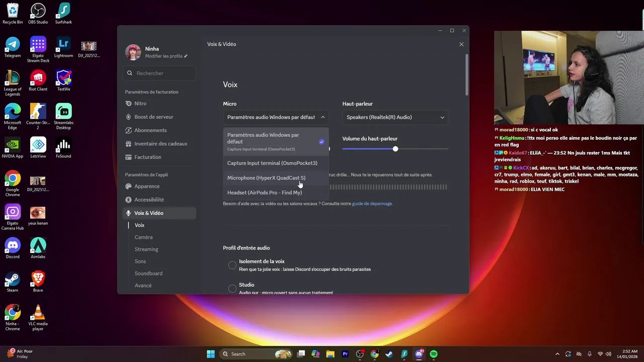Viewport: 644px width, 362px height.
Task: Select the Isolement de la voix radio button
Action: click(x=232, y=265)
